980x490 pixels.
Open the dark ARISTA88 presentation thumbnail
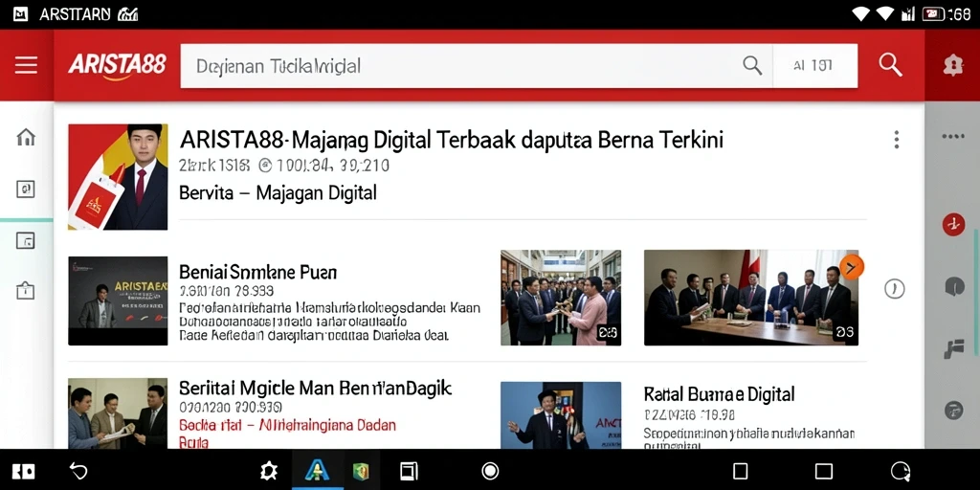[x=118, y=301]
